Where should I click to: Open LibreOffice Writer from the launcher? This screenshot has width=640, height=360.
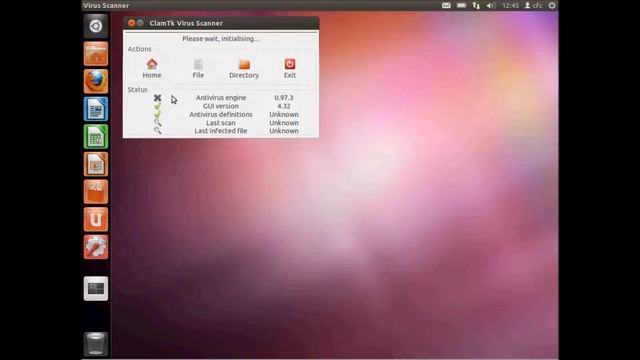point(96,109)
